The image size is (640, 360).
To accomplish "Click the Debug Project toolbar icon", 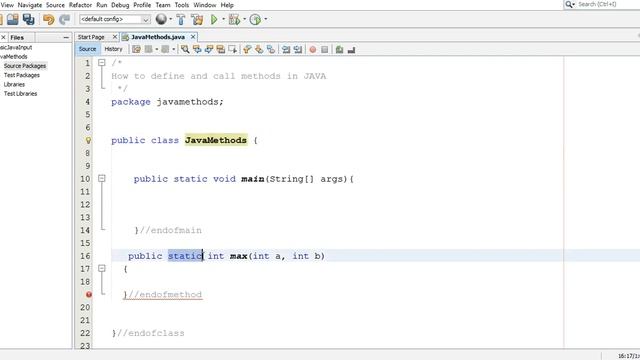I will [234, 19].
